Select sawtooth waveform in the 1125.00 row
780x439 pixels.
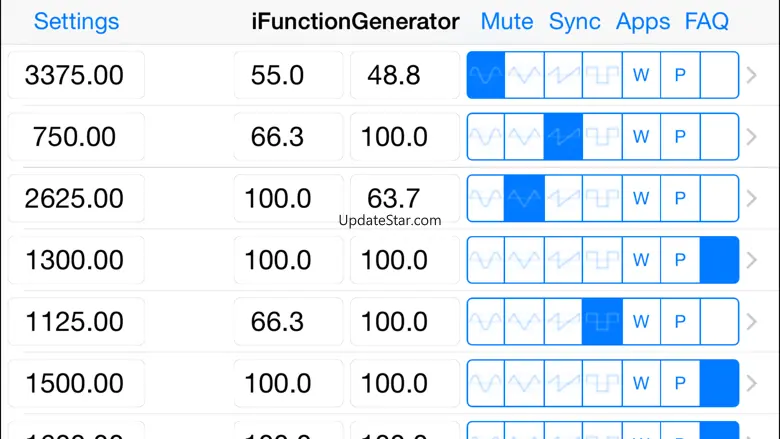pyautogui.click(x=563, y=322)
